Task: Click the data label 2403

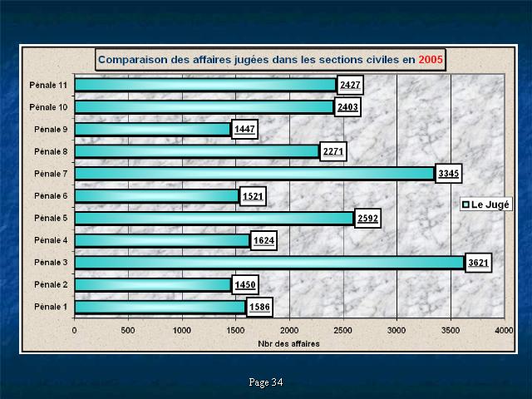Action: pos(347,107)
